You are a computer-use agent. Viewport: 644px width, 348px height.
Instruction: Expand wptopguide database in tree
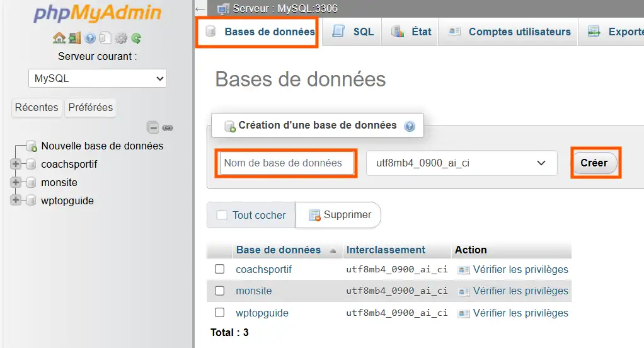[x=16, y=200]
